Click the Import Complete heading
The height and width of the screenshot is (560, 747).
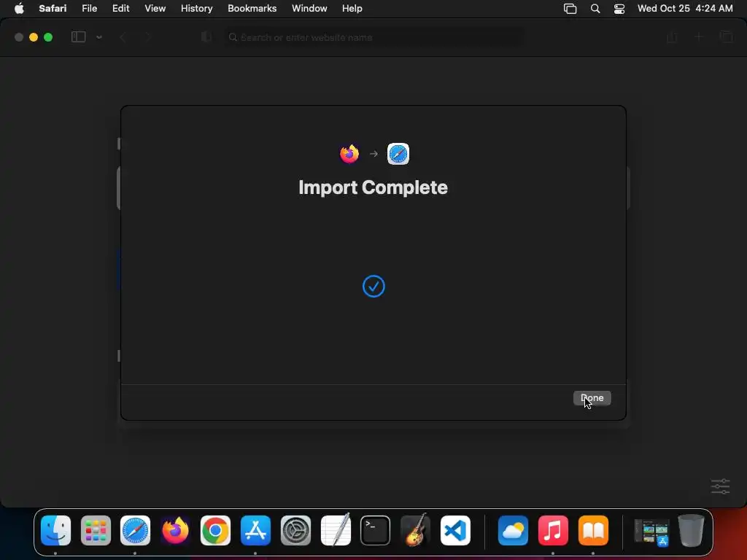[x=373, y=187]
